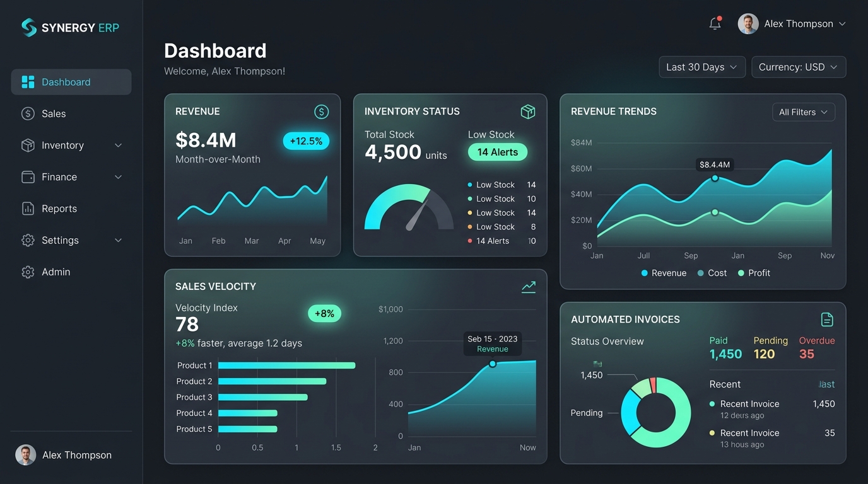
Task: Click the Admin gear icon in sidebar
Action: [28, 272]
